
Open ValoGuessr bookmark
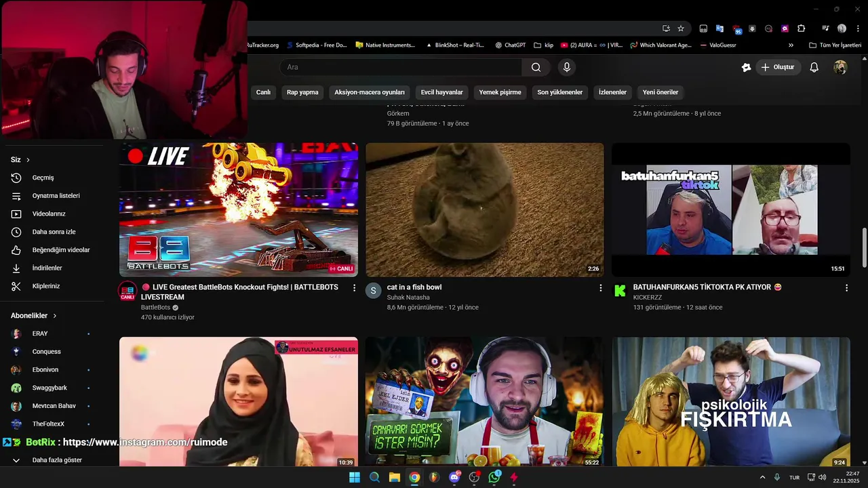[717, 45]
